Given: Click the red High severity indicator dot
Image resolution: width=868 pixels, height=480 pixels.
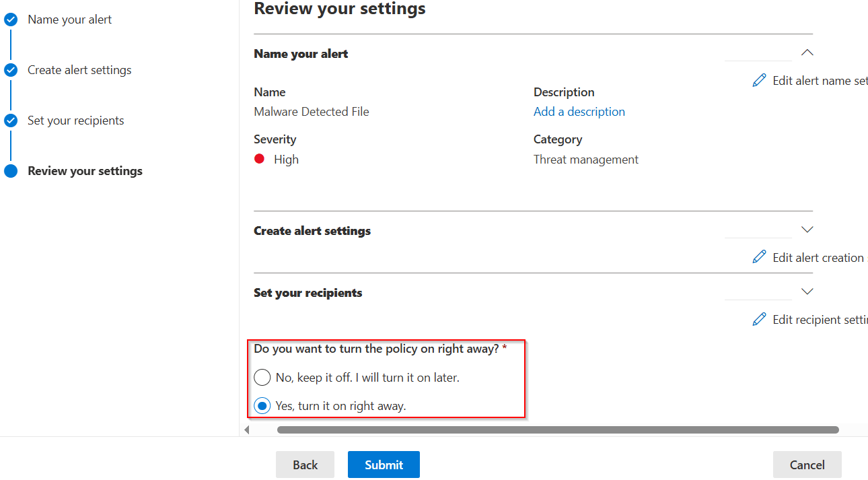Looking at the screenshot, I should coord(260,159).
